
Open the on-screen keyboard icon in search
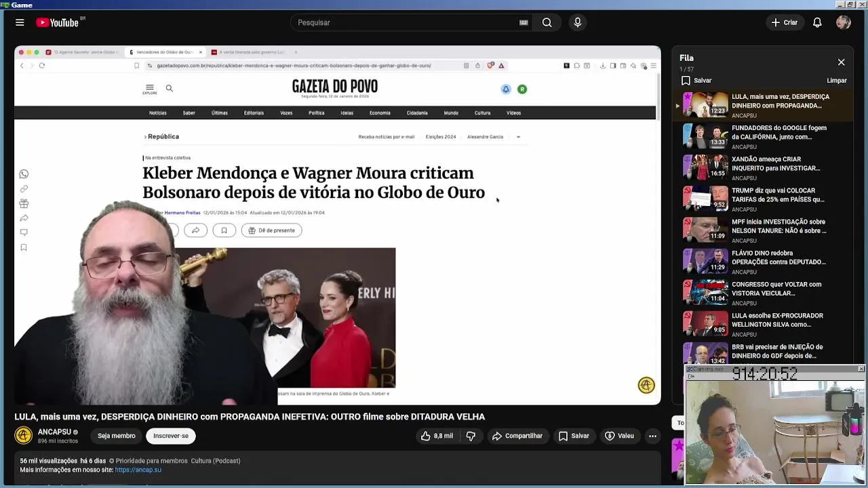point(524,22)
